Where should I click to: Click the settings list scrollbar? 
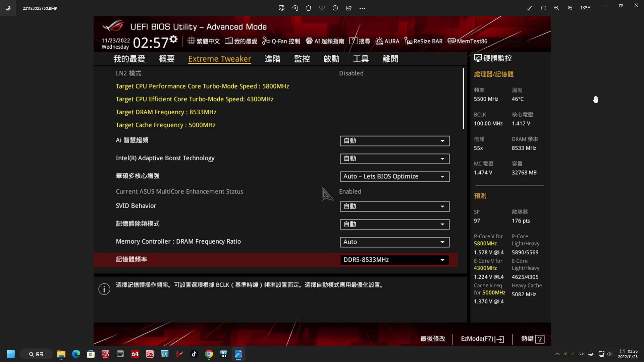463,99
